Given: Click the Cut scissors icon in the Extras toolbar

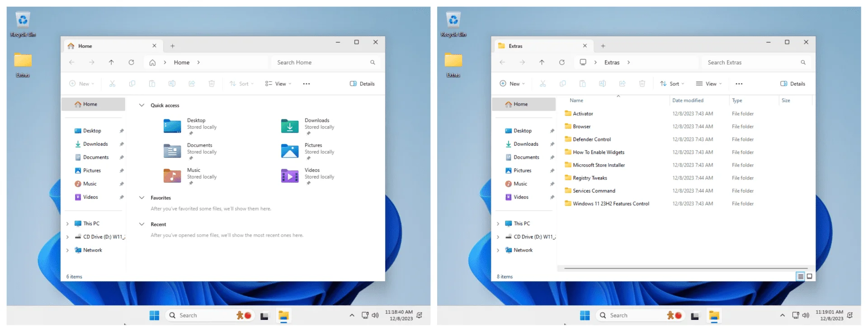Looking at the screenshot, I should pyautogui.click(x=542, y=84).
